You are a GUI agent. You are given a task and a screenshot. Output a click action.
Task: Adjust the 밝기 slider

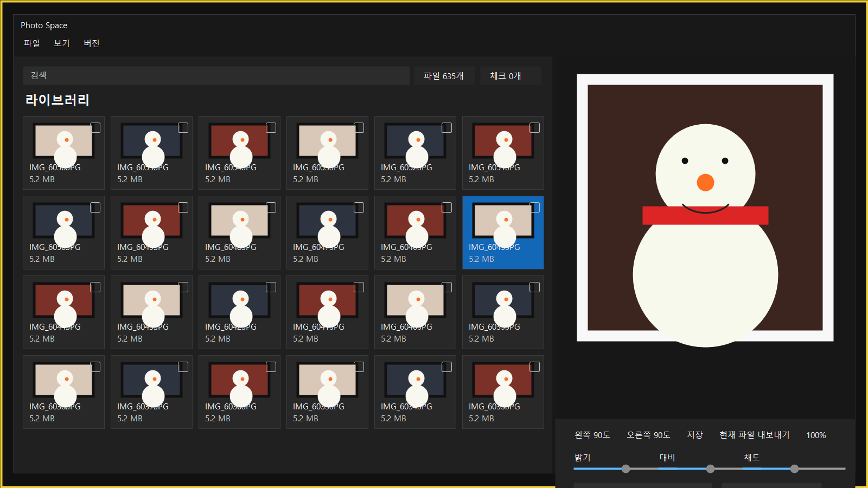point(626,468)
